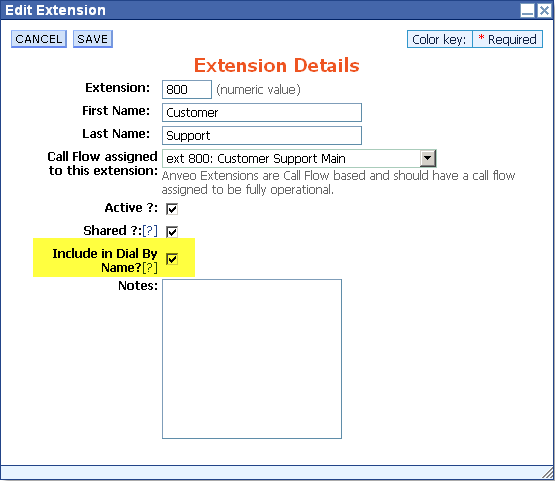
Task: Select the 'ext 800: Customer Support Main' combo box
Action: click(x=299, y=158)
